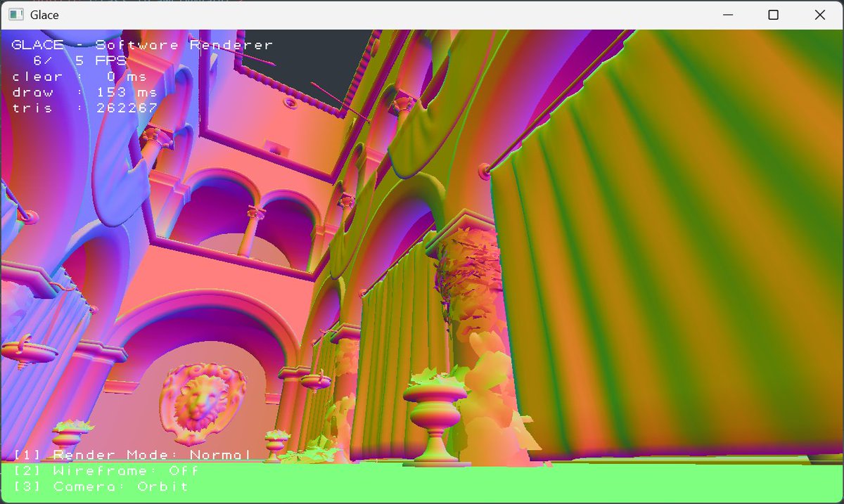Screen dimensions: 844x504
Task: Click the '[2] Wireframe: Off' line
Action: click(105, 470)
